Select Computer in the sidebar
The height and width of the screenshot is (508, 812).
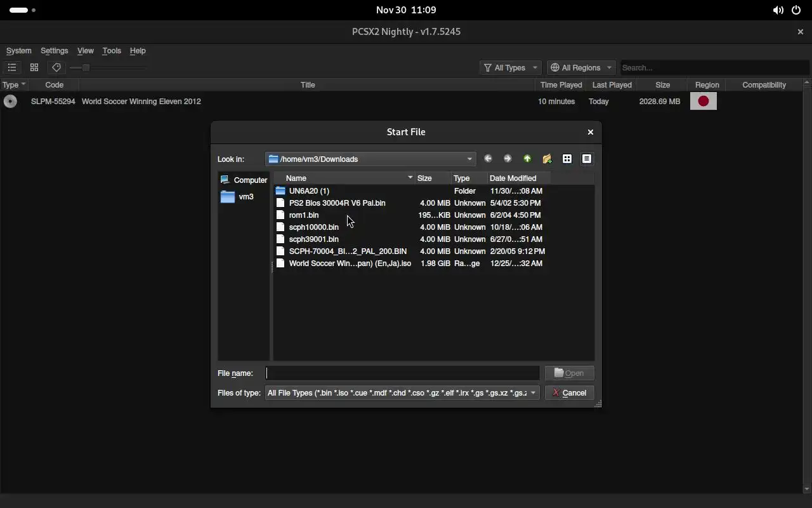pyautogui.click(x=244, y=180)
